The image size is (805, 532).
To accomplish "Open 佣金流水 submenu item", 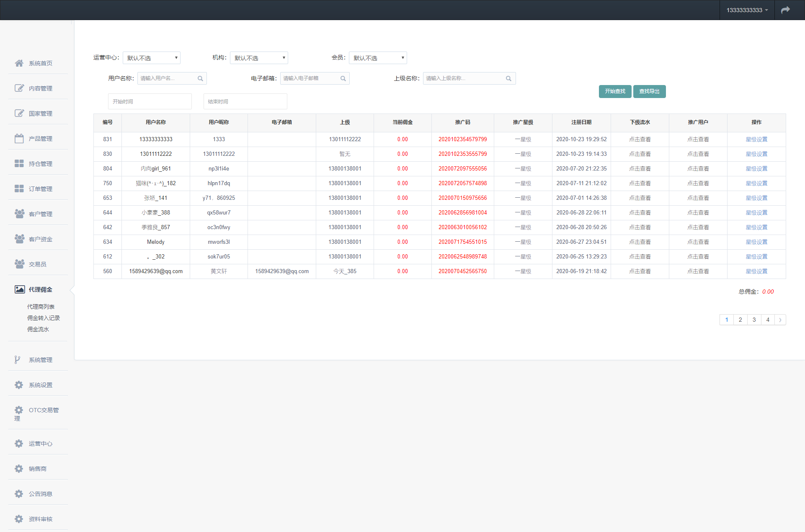I will point(38,329).
